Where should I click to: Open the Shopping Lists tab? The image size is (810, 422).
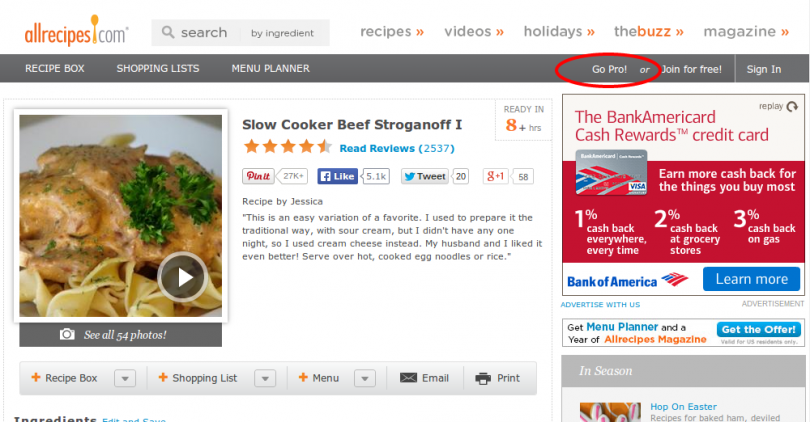pos(158,69)
